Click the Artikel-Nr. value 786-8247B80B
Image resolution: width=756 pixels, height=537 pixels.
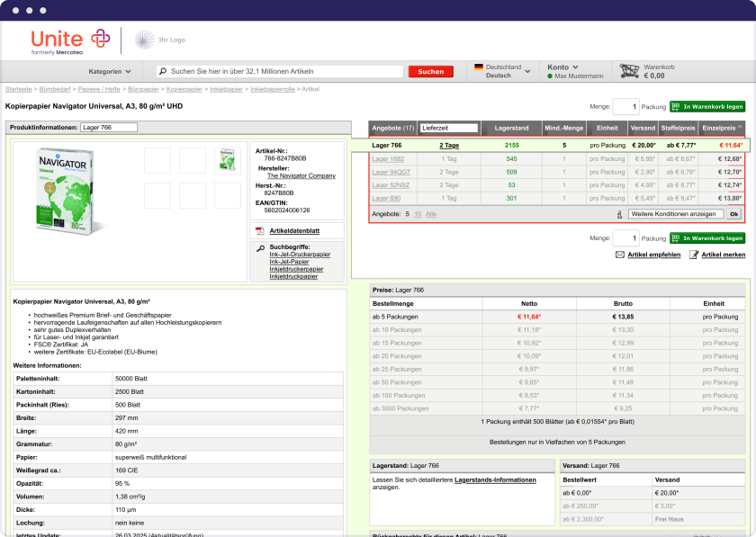point(285,158)
